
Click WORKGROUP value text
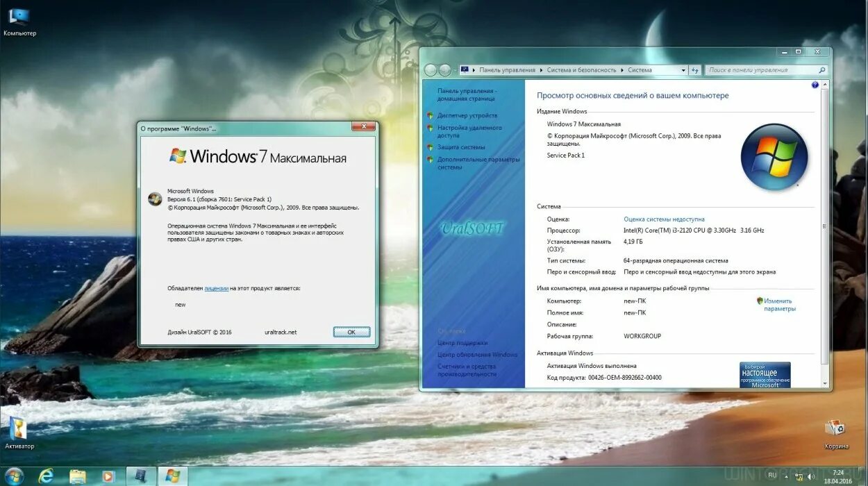point(642,336)
